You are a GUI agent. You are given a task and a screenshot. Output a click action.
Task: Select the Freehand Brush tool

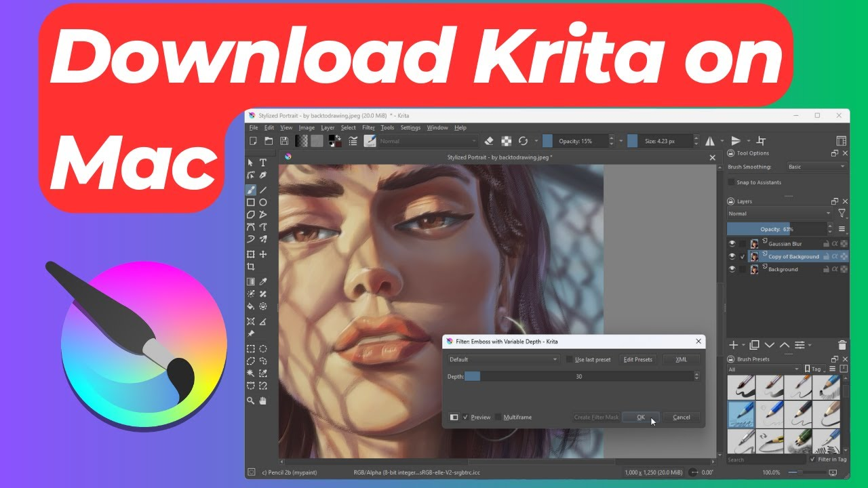pyautogui.click(x=251, y=190)
